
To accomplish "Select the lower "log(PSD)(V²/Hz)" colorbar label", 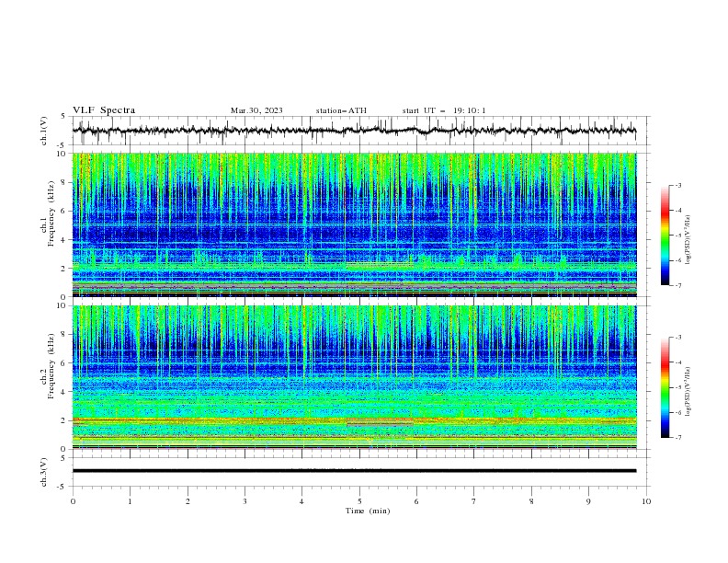I will [x=688, y=391].
